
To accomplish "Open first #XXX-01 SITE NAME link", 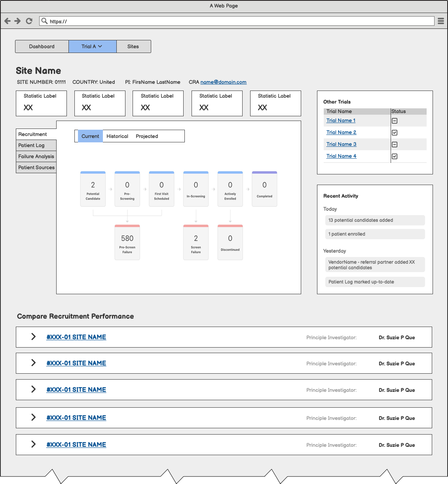I will click(x=76, y=337).
